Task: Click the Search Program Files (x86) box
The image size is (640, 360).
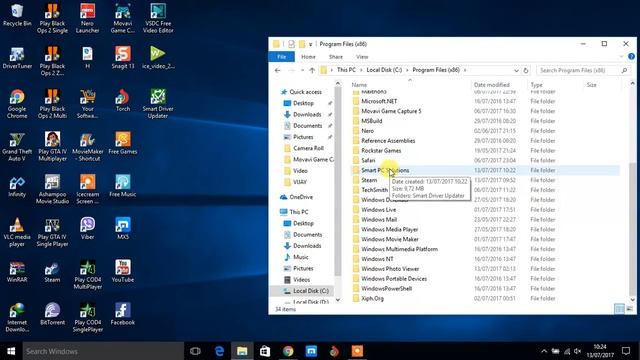Action: click(583, 70)
